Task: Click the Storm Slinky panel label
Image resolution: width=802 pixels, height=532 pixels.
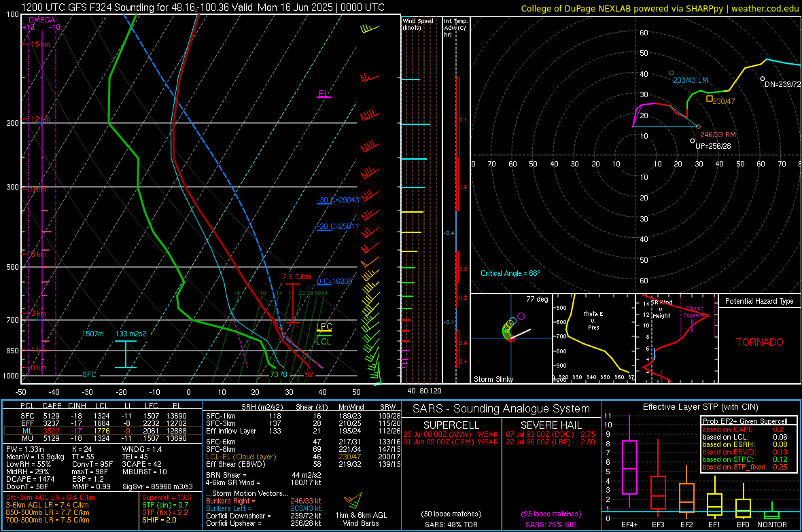Action: click(x=493, y=379)
